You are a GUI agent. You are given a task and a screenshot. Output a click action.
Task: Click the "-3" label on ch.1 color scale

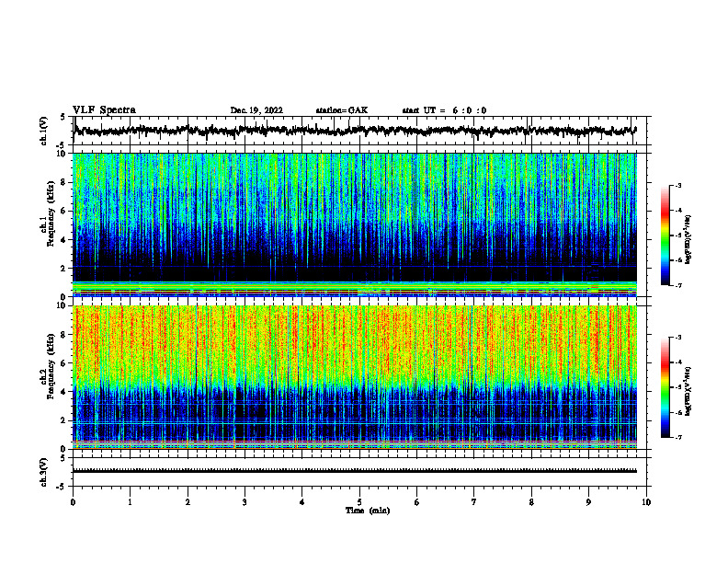(x=678, y=185)
